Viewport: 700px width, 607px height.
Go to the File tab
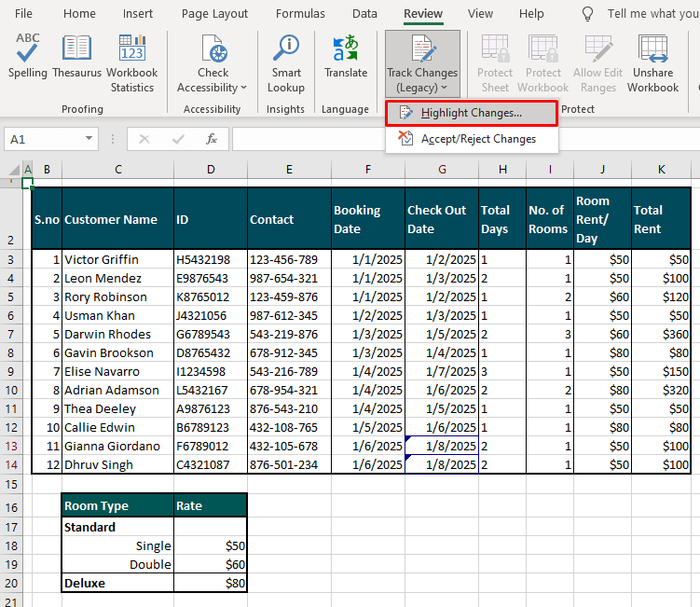(23, 14)
